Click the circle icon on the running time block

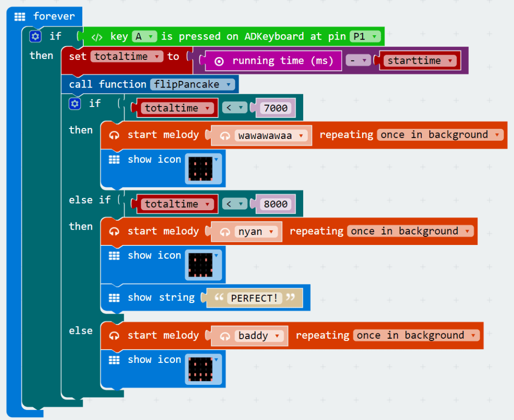click(x=219, y=61)
